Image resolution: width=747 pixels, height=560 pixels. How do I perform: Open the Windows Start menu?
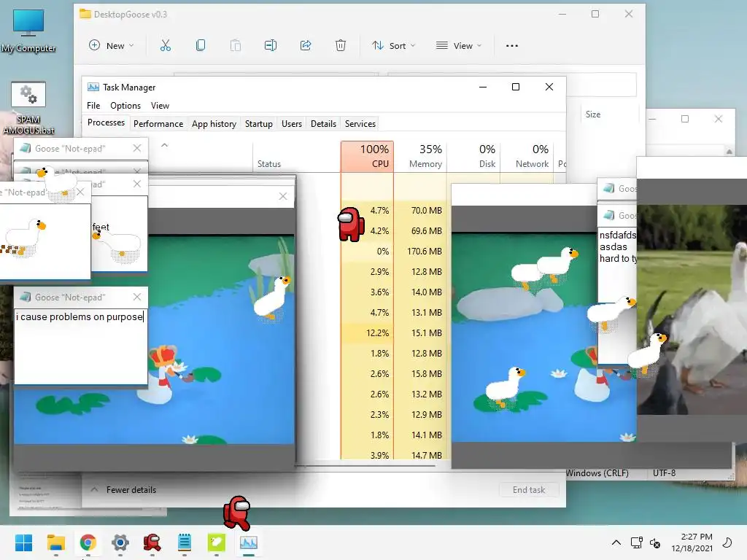pos(23,542)
